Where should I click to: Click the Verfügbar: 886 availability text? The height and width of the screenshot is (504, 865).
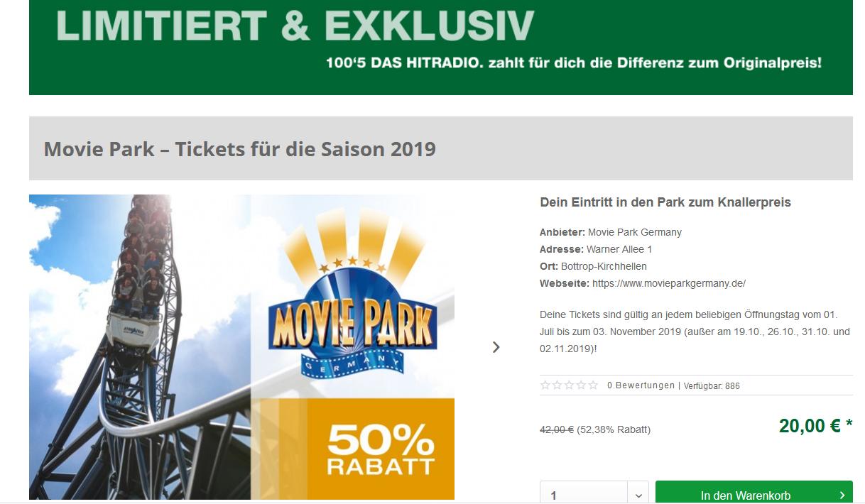click(x=712, y=386)
